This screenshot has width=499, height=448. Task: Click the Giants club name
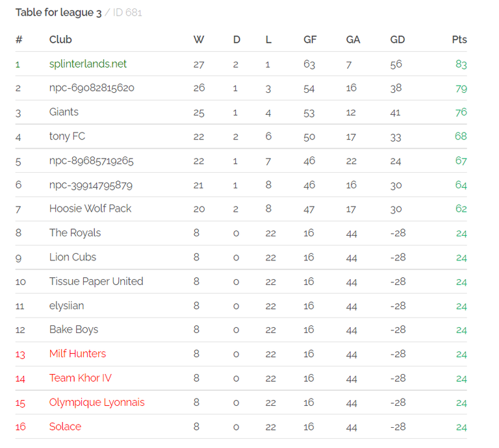coord(64,112)
